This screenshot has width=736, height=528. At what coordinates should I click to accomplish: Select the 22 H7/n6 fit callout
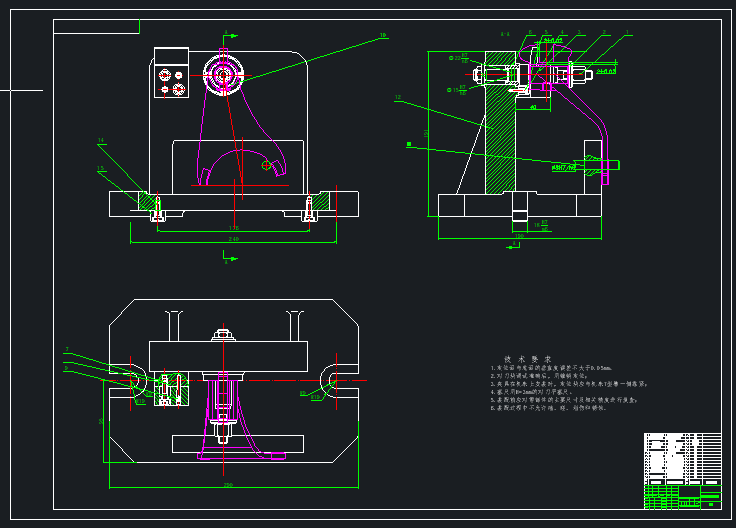point(459,58)
